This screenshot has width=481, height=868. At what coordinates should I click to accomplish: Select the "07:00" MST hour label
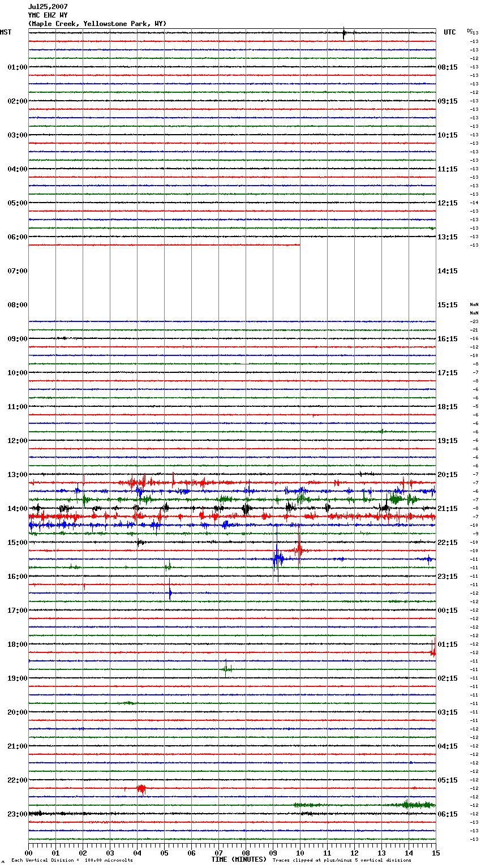coord(18,271)
